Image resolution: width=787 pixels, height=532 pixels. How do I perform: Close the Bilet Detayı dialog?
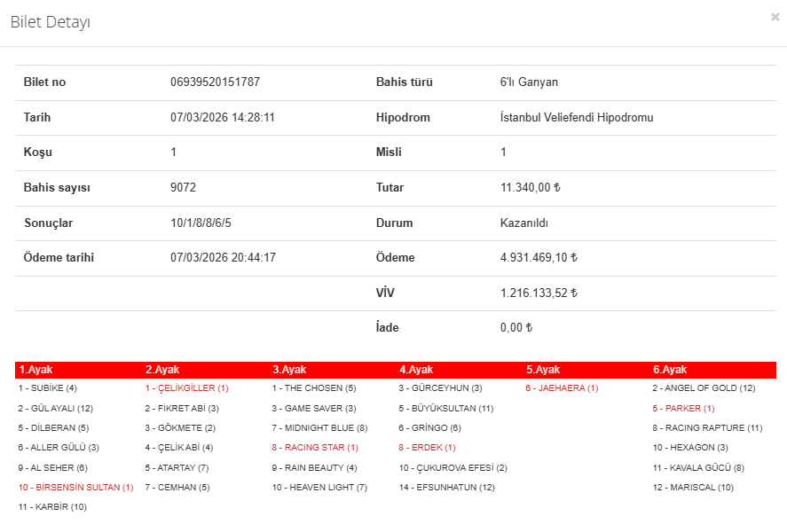pyautogui.click(x=775, y=17)
